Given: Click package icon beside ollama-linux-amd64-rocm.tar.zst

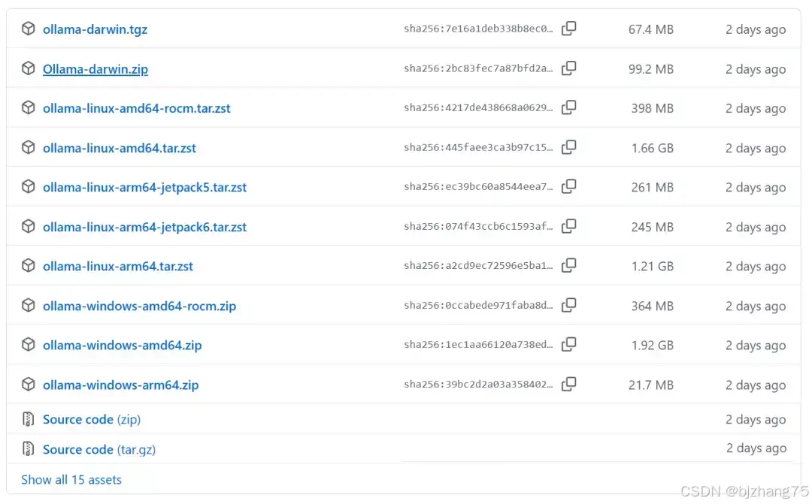Looking at the screenshot, I should (x=29, y=107).
